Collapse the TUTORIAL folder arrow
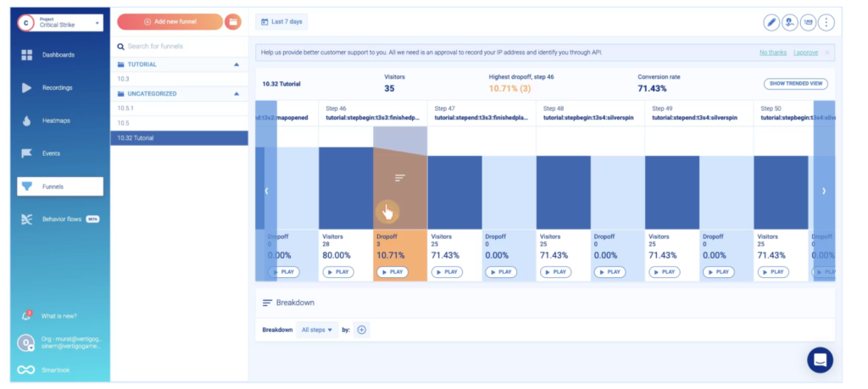The width and height of the screenshot is (868, 389). pyautogui.click(x=236, y=64)
